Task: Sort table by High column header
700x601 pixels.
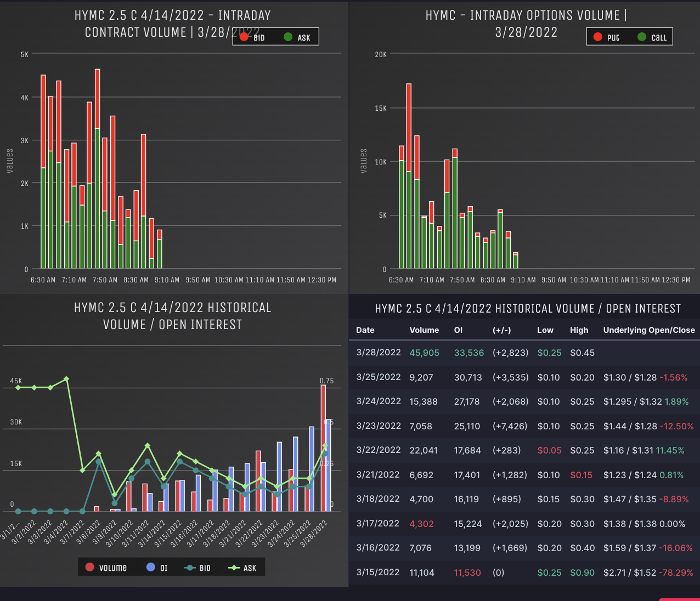Action: tap(579, 330)
